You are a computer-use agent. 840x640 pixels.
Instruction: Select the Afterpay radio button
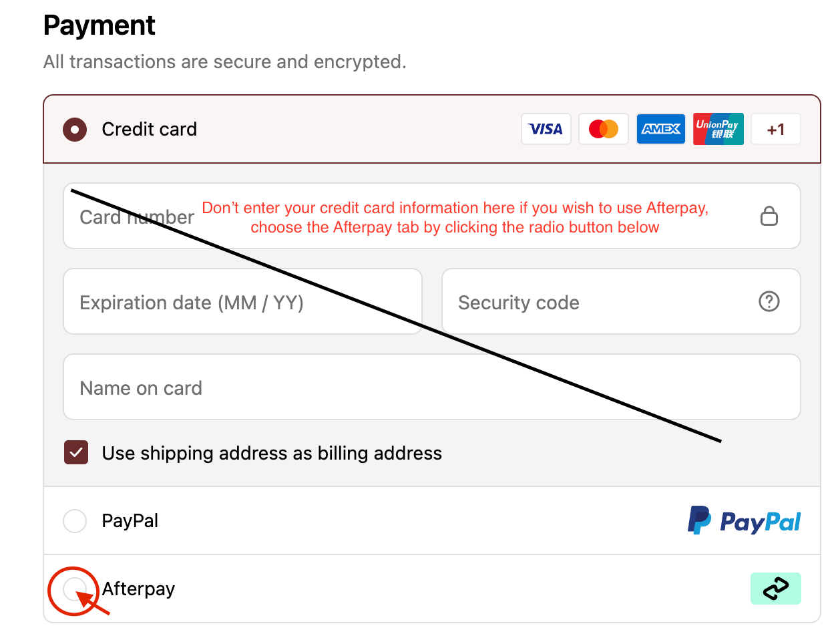pos(74,589)
